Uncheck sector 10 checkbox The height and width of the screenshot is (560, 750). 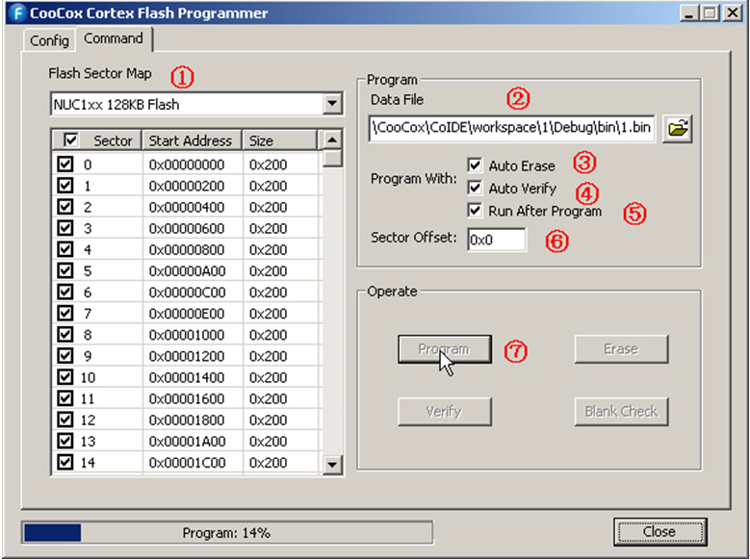[x=65, y=377]
